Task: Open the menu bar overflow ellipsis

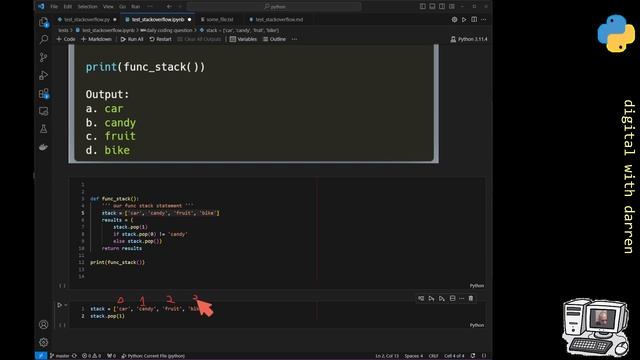Action: (x=149, y=7)
